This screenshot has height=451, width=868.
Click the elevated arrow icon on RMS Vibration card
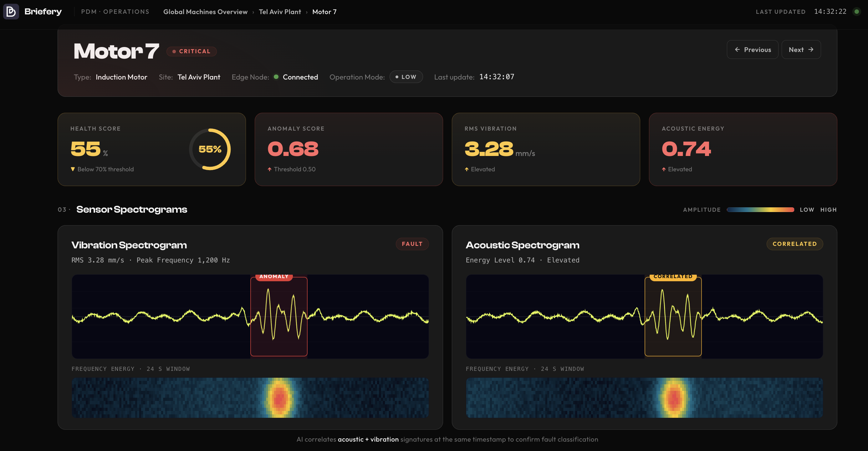click(467, 169)
